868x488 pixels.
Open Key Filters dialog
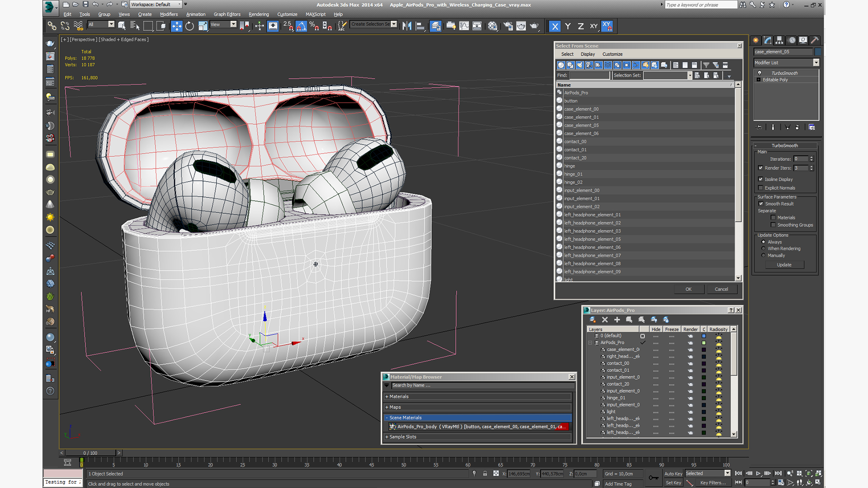click(x=713, y=483)
